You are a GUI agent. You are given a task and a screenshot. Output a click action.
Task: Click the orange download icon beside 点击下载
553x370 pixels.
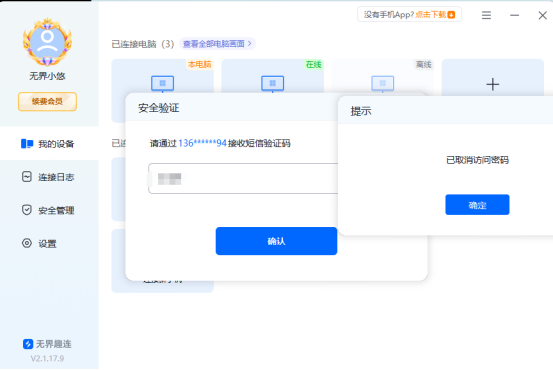(451, 14)
